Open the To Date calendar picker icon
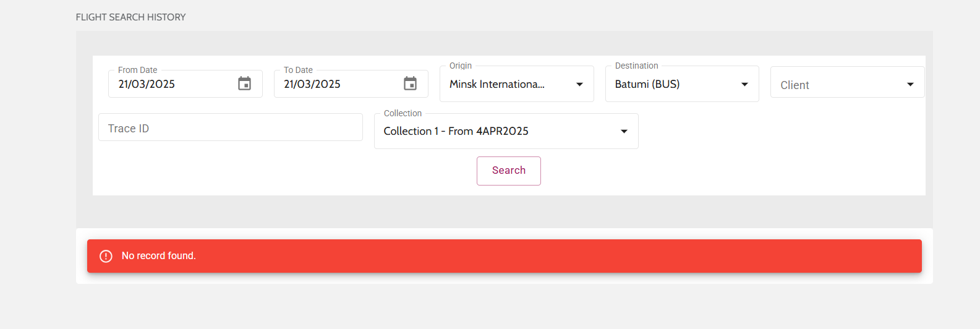 pyautogui.click(x=410, y=83)
